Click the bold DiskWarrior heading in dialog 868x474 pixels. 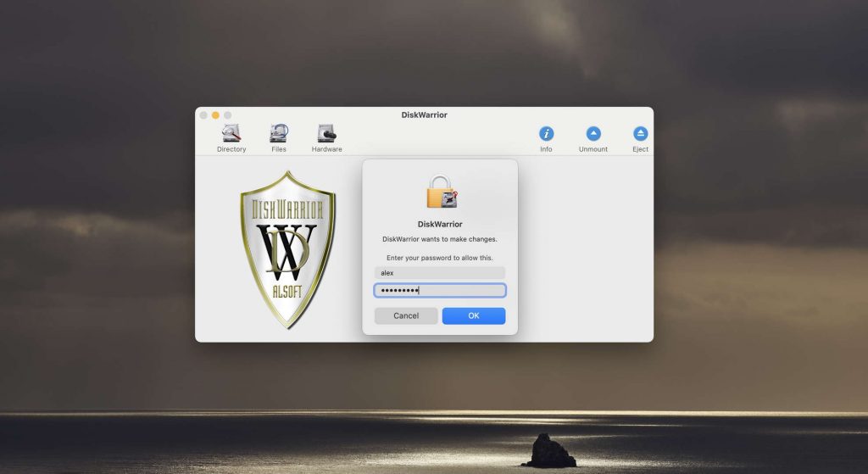(x=440, y=225)
